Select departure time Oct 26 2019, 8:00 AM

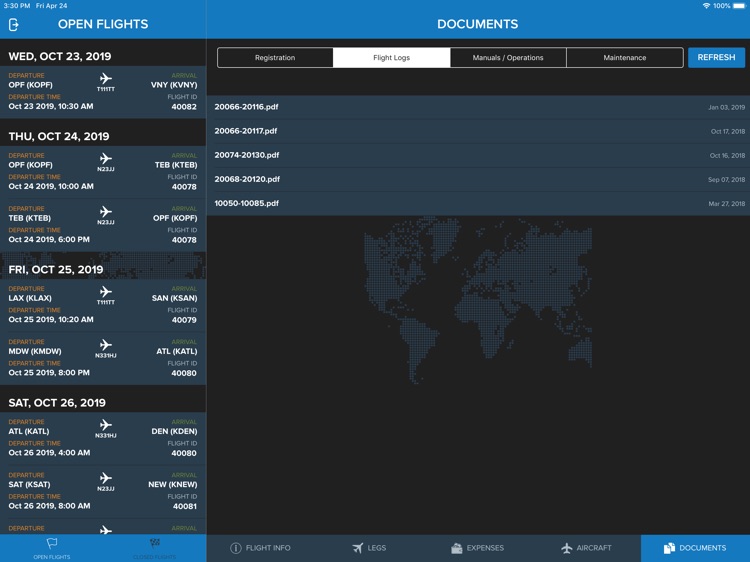pyautogui.click(x=49, y=505)
